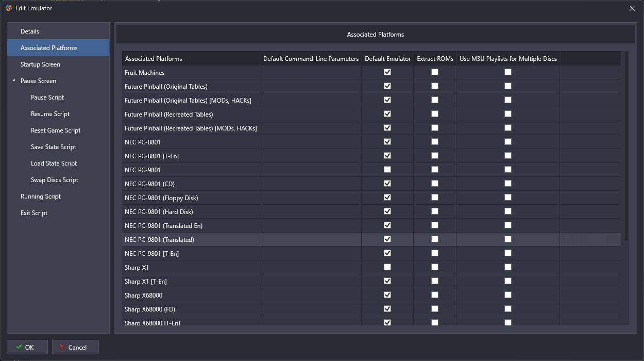Open the Running Script section
The height and width of the screenshot is (361, 644).
coord(58,196)
